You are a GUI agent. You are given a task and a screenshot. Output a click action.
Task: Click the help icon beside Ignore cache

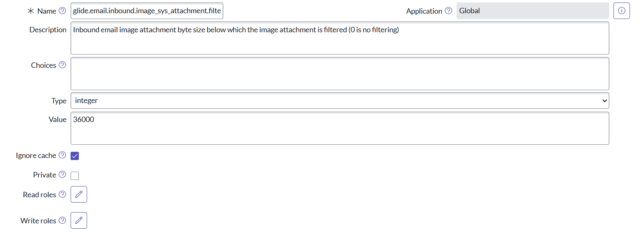pos(62,155)
